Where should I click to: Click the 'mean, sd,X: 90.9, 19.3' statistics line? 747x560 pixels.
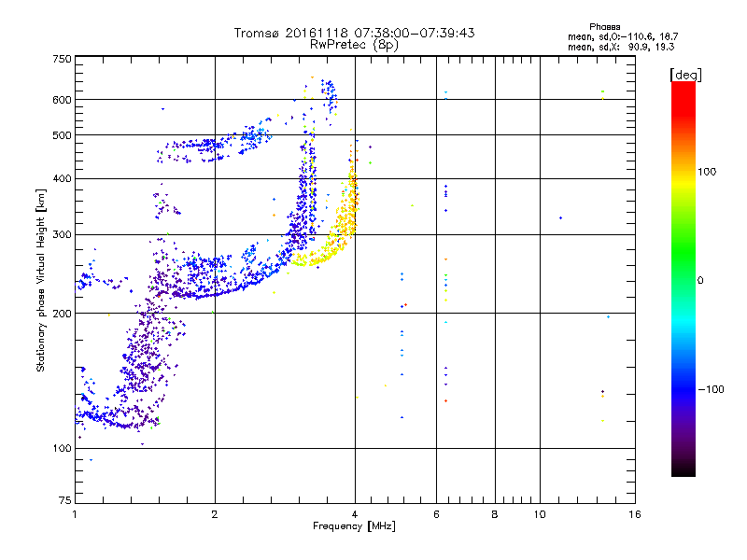[621, 47]
